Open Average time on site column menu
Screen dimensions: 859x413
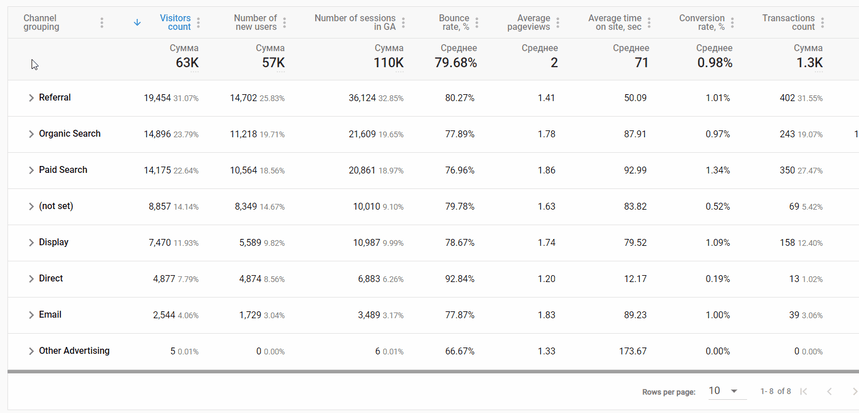point(653,23)
